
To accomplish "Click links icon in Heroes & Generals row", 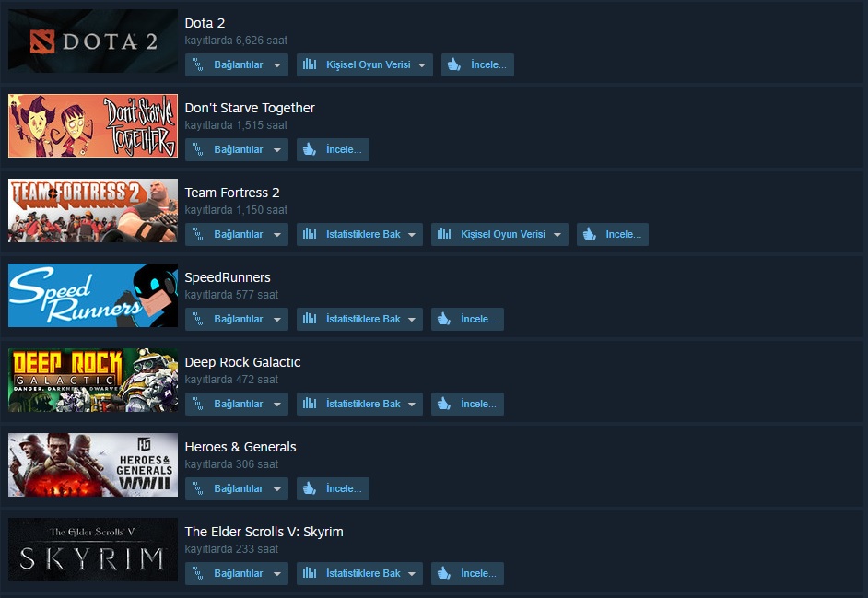I will point(197,488).
